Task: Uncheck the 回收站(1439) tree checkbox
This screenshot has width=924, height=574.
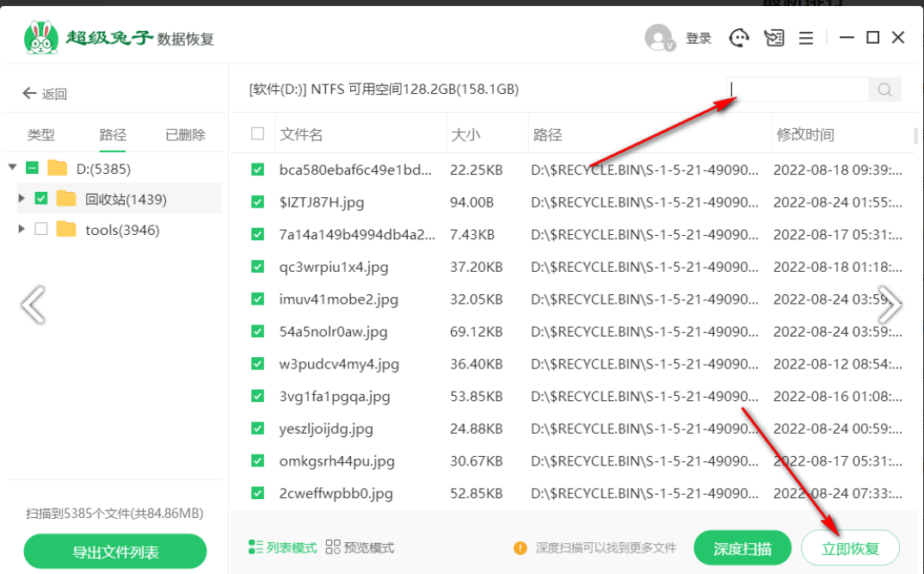Action: coord(41,199)
